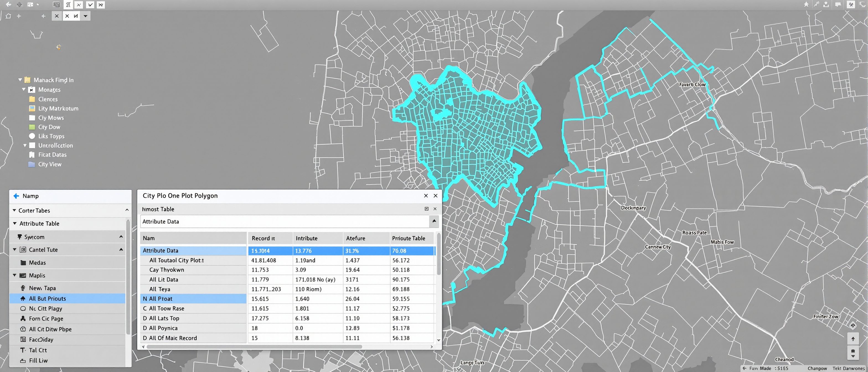868x372 pixels.
Task: Click the Nc Citt Plagy circle icon
Action: 23,309
